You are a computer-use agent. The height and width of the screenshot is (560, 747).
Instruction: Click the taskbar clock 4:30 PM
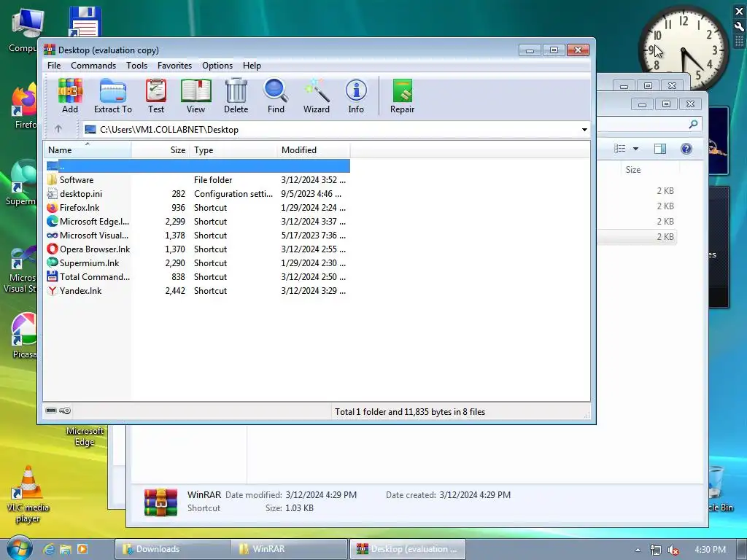click(x=710, y=550)
